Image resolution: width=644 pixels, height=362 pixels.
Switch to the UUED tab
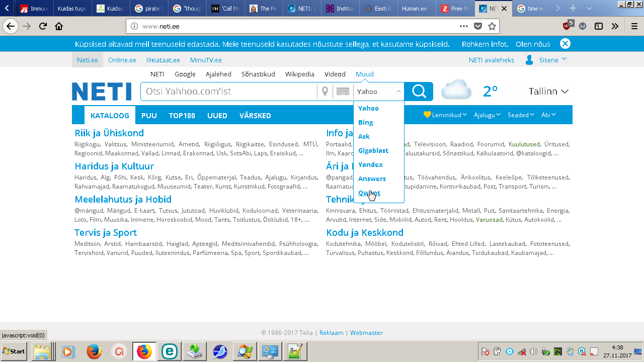(217, 116)
